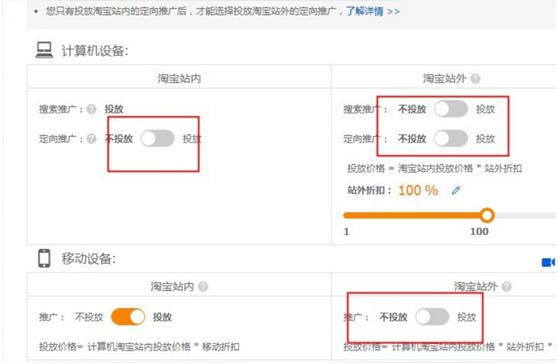Click 淘宝站内 header under 计算机设备
The width and height of the screenshot is (558, 363).
click(179, 78)
